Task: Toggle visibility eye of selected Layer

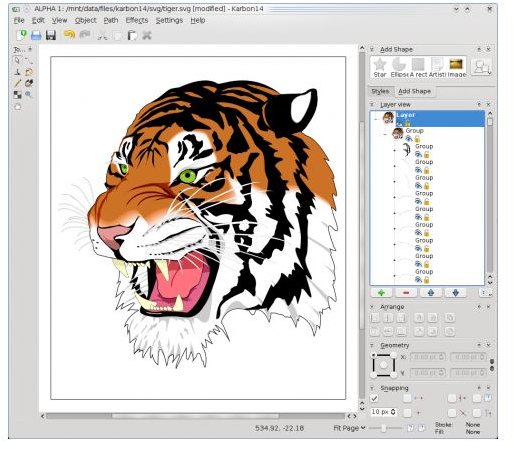Action: coord(399,124)
